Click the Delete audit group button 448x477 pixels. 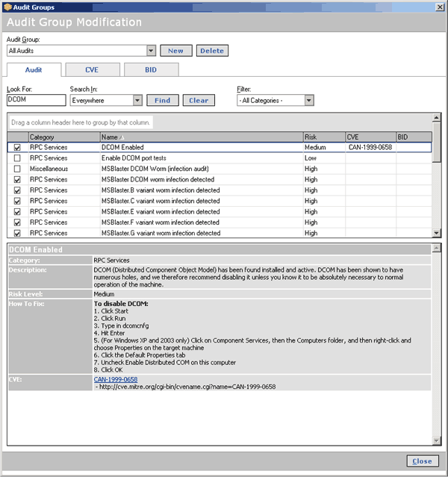coord(212,51)
